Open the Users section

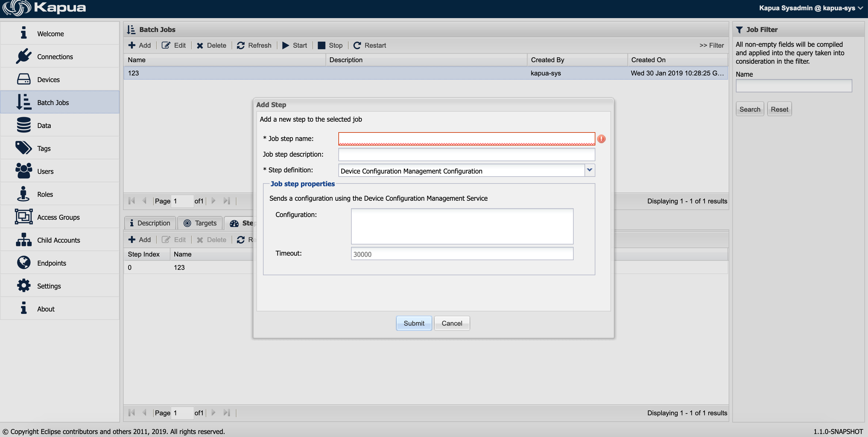45,171
